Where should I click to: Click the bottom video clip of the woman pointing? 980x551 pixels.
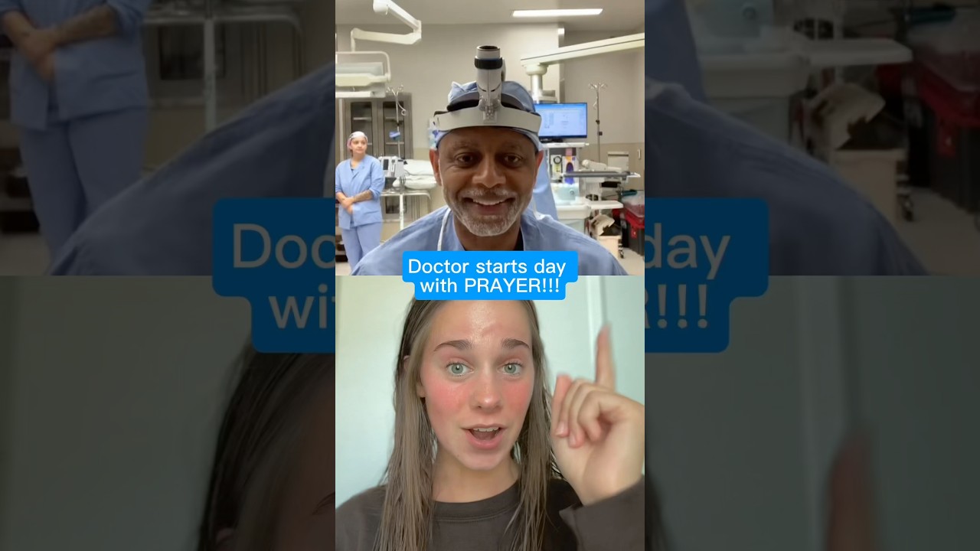pyautogui.click(x=490, y=413)
